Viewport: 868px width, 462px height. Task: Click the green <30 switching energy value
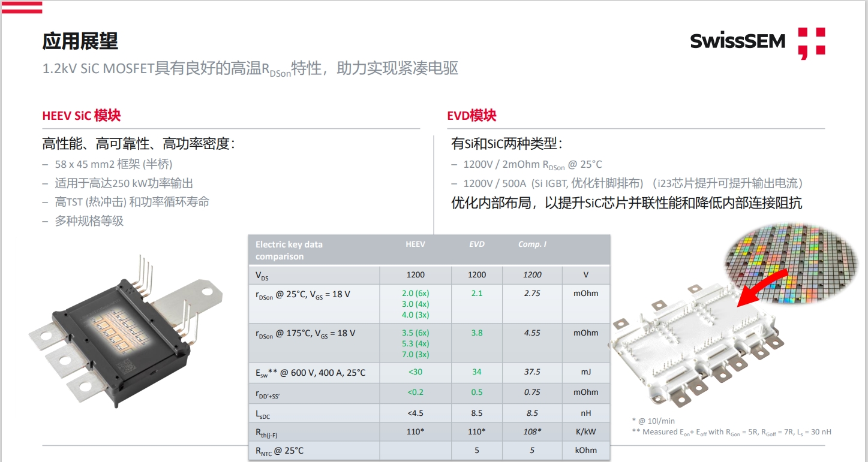[x=415, y=372]
